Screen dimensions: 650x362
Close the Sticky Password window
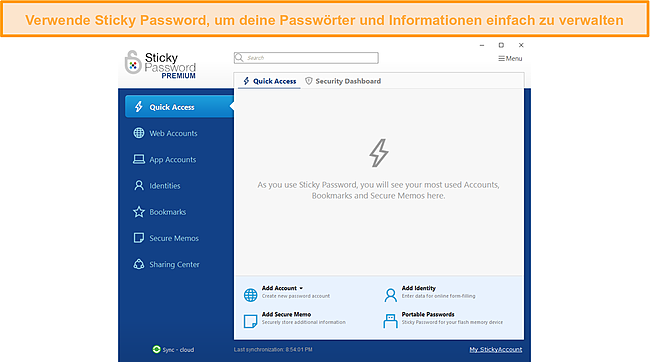click(x=521, y=45)
